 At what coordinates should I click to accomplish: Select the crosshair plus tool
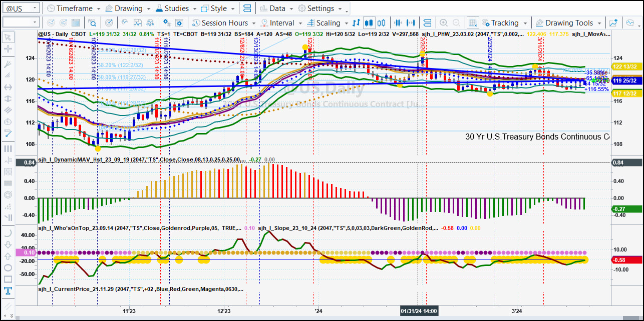click(8, 49)
